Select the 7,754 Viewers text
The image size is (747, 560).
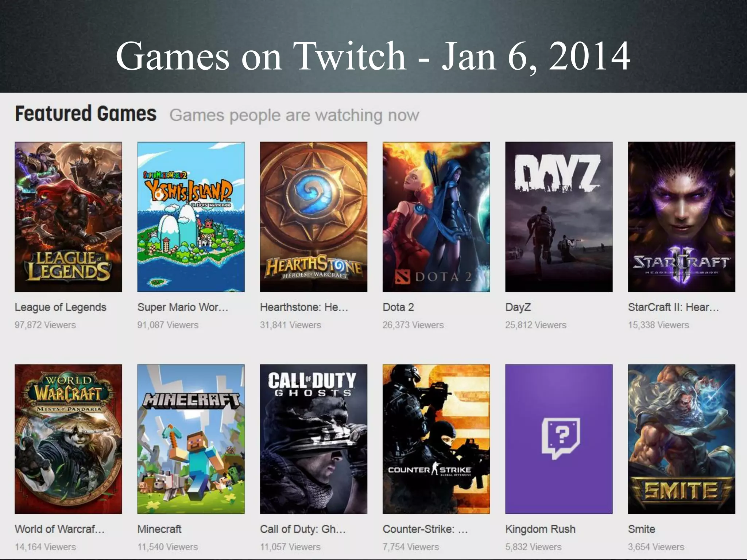coord(411,547)
